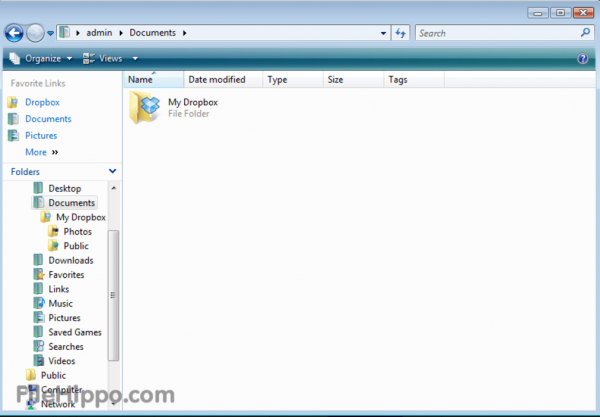
Task: Click the Desktop icon in folder tree
Action: [38, 188]
